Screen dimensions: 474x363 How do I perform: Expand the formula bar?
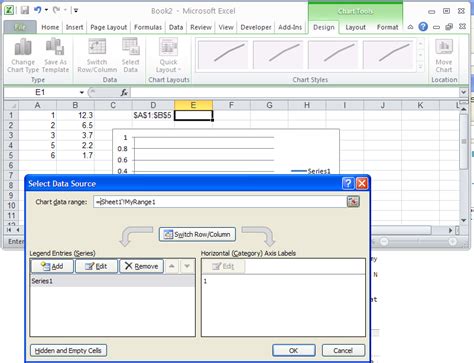pyautogui.click(x=464, y=92)
